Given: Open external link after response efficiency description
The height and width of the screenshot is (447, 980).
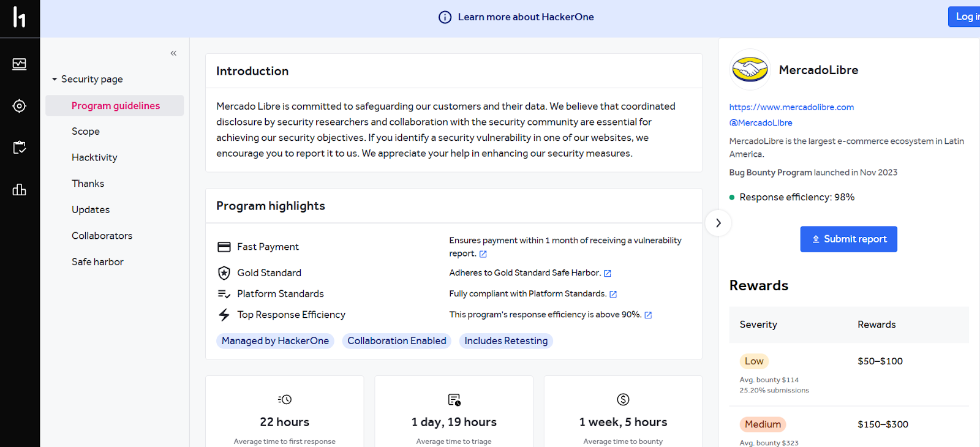Looking at the screenshot, I should pyautogui.click(x=648, y=315).
